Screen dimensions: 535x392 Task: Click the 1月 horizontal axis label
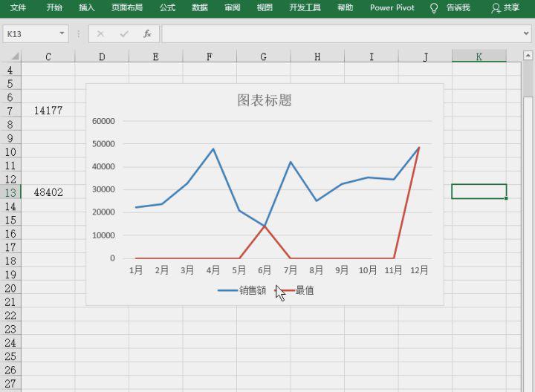coord(136,270)
